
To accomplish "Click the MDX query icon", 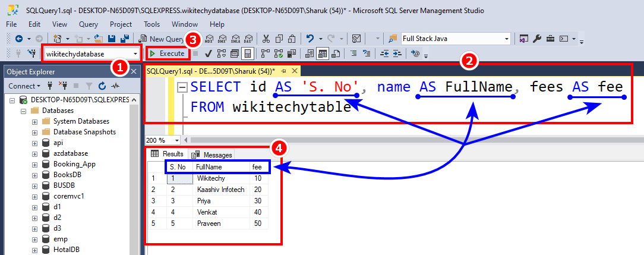I will click(209, 39).
